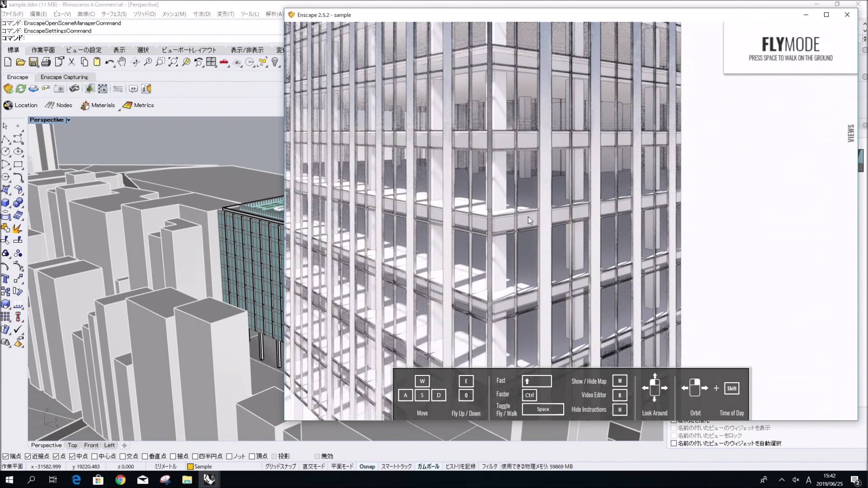Click the Enscape screenshot camera icon
This screenshot has height=488, width=868.
(59, 89)
